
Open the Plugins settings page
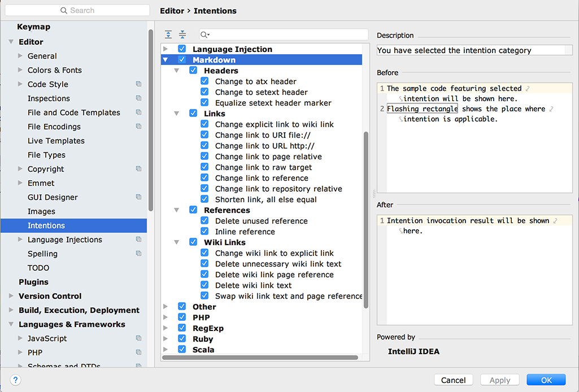(33, 282)
